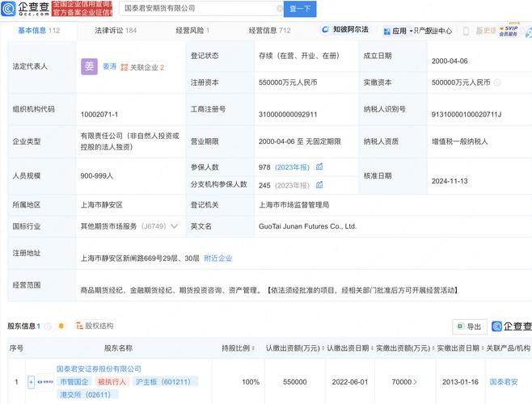
Task: Select registered address 新闸路669号 text
Action: pyautogui.click(x=140, y=259)
